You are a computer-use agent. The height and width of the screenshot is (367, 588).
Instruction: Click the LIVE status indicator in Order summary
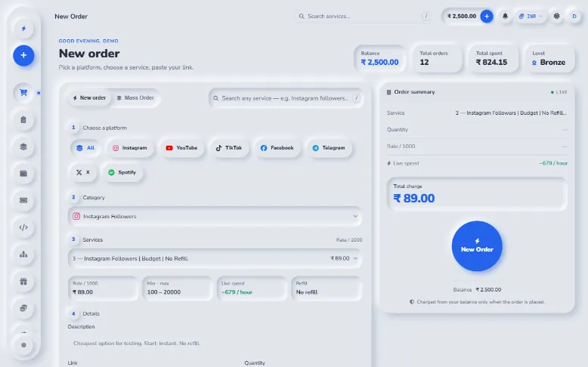[x=559, y=92]
